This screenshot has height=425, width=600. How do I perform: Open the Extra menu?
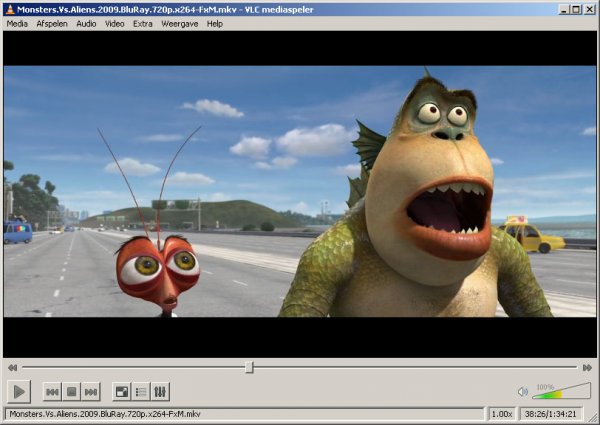pyautogui.click(x=143, y=24)
